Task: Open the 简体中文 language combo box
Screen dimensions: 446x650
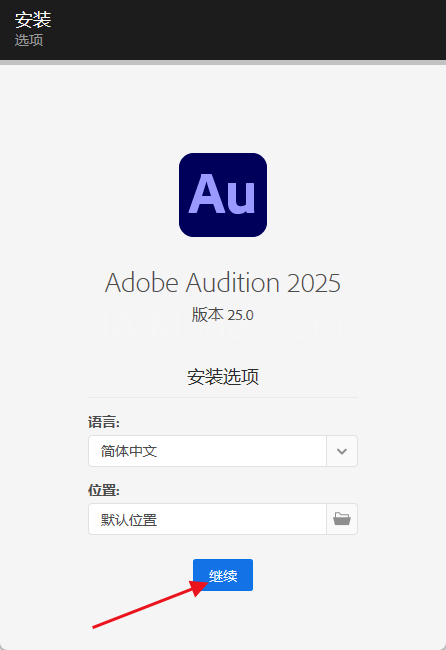Action: click(x=223, y=451)
